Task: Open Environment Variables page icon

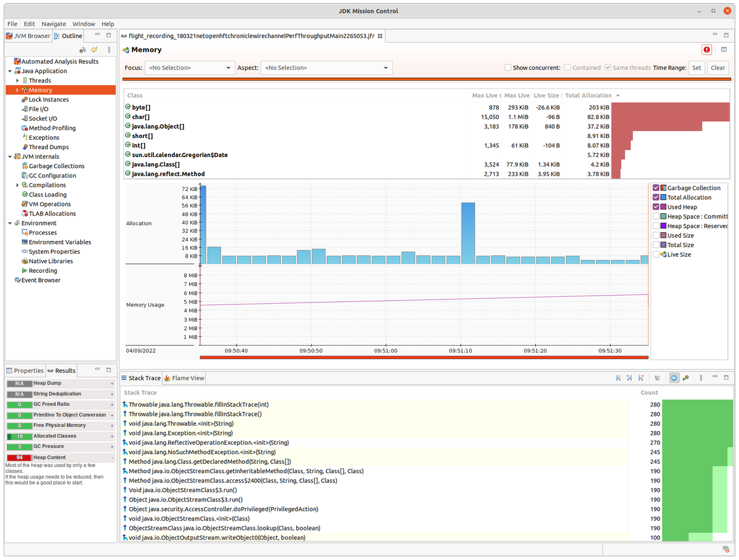Action: click(x=25, y=242)
